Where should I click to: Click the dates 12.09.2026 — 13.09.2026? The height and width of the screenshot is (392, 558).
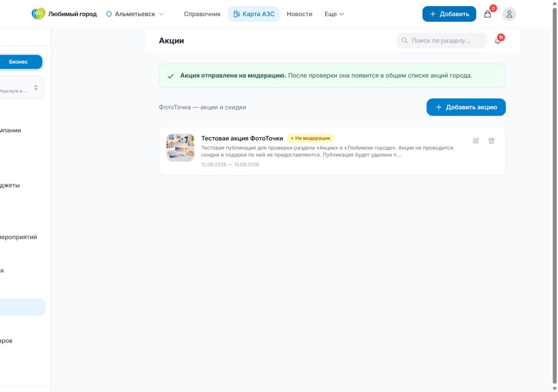[230, 164]
